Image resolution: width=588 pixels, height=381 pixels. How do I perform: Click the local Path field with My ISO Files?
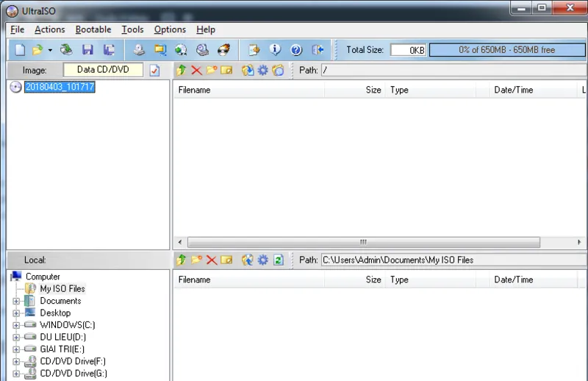454,260
